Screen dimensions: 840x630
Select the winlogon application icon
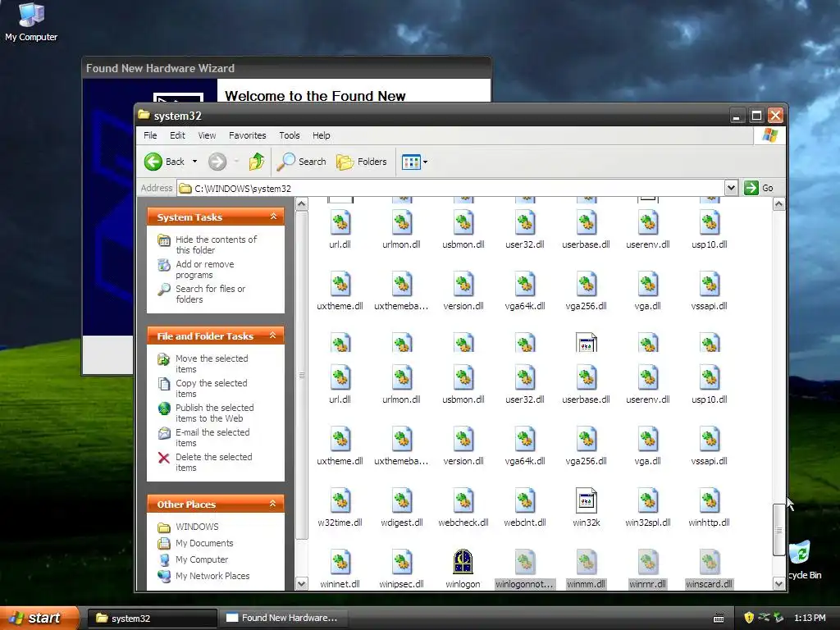[463, 562]
